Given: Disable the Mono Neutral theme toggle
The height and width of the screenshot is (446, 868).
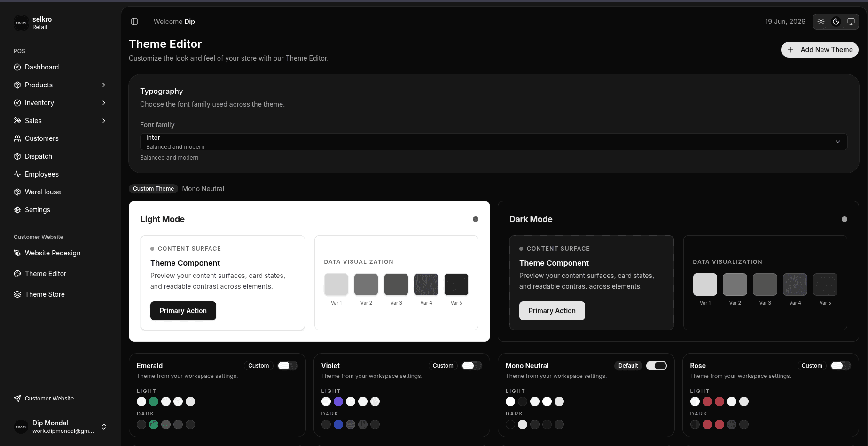Looking at the screenshot, I should [657, 366].
